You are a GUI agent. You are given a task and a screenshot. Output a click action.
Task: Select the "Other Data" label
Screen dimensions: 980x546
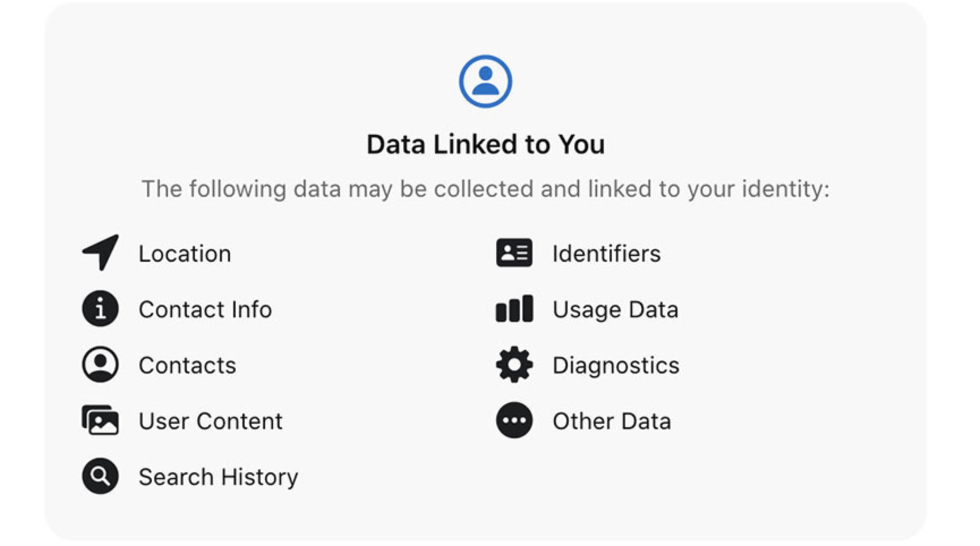(x=612, y=421)
